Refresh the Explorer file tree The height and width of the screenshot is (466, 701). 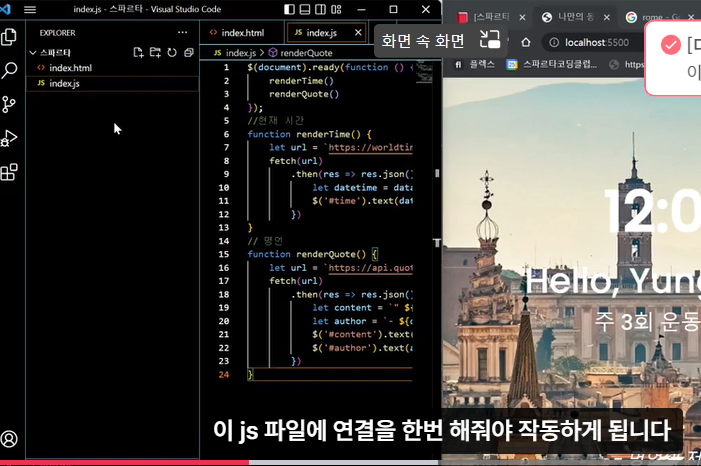click(x=172, y=53)
